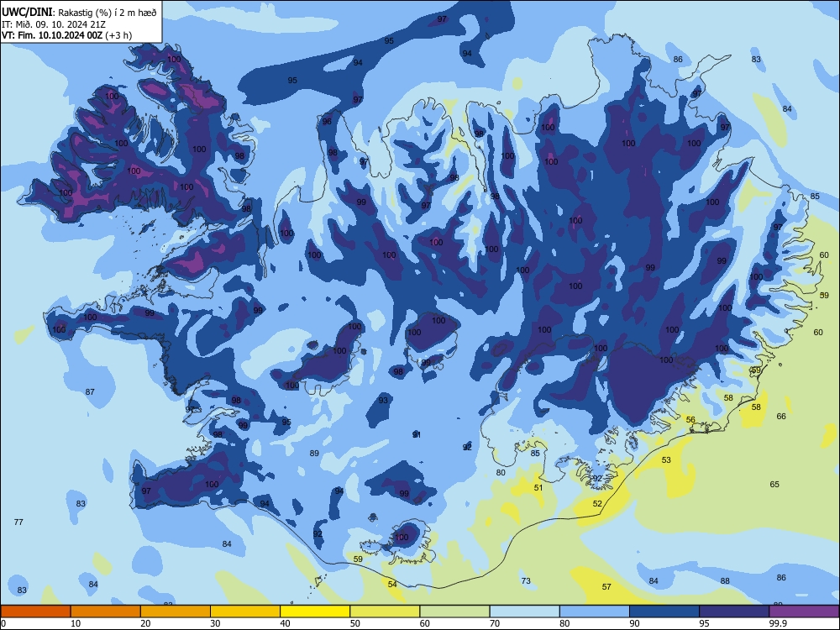The image size is (840, 630).
Task: Select the 'Rakastig (%) í 2 m hæð' label
Action: point(108,13)
